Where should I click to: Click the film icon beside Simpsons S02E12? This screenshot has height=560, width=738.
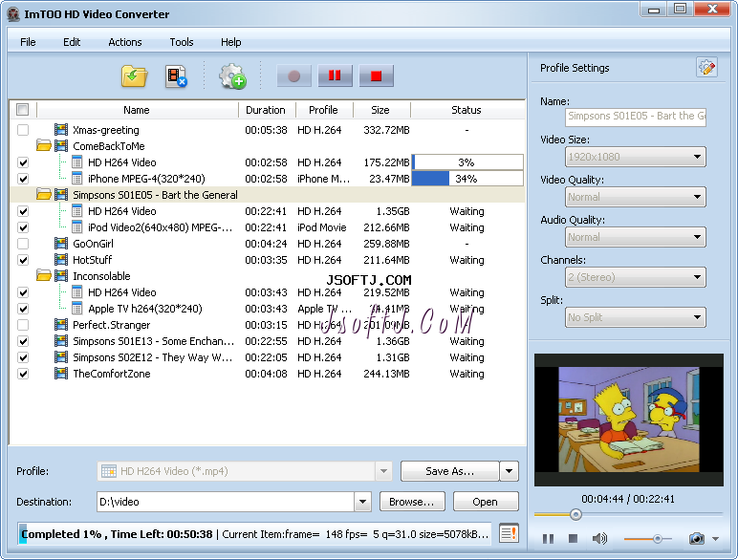click(61, 357)
